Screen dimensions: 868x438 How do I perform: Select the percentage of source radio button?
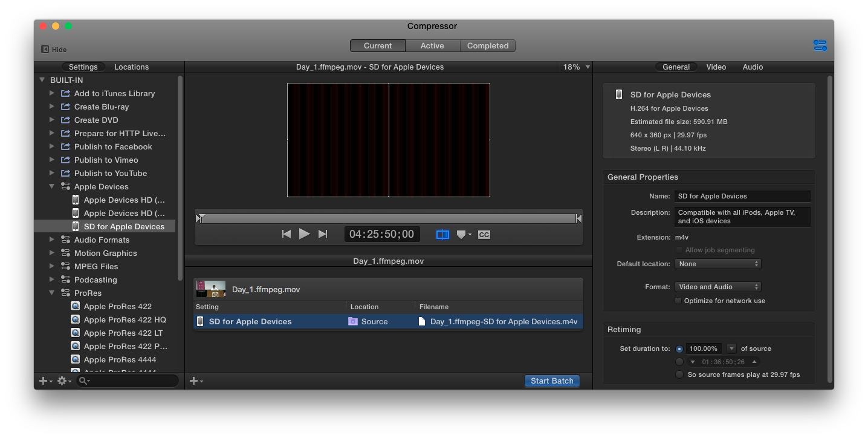coord(679,348)
